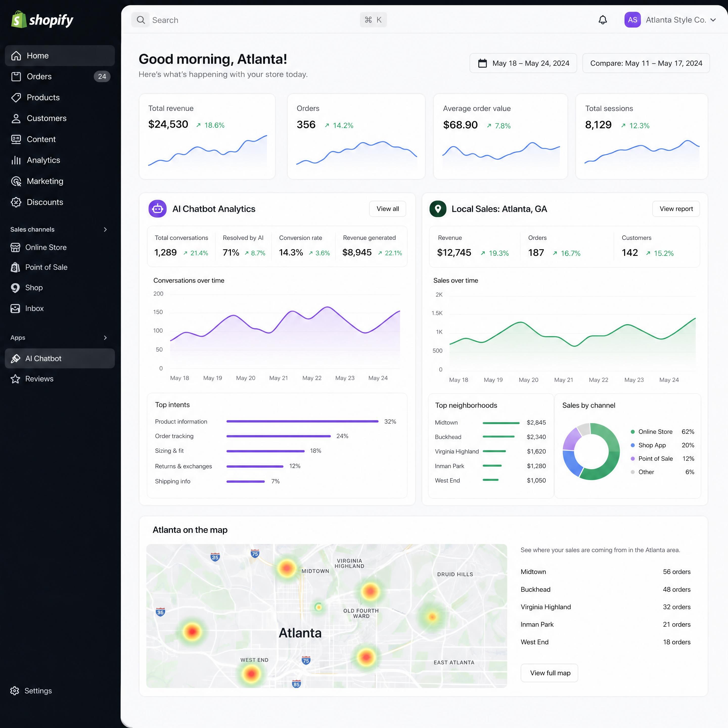Click the Content sidebar icon

(16, 140)
